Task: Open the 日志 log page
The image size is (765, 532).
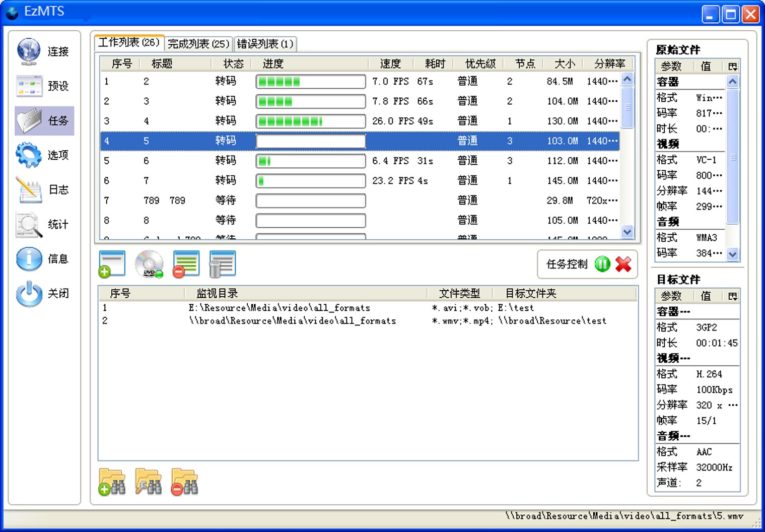Action: pyautogui.click(x=44, y=190)
